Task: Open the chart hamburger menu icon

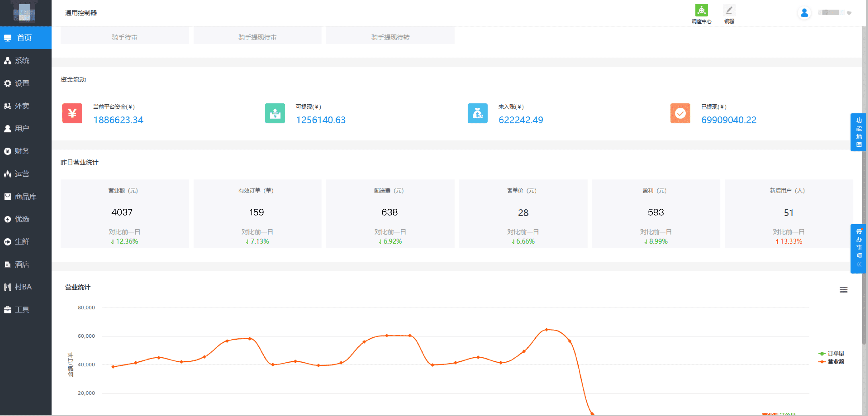Action: 844,289
